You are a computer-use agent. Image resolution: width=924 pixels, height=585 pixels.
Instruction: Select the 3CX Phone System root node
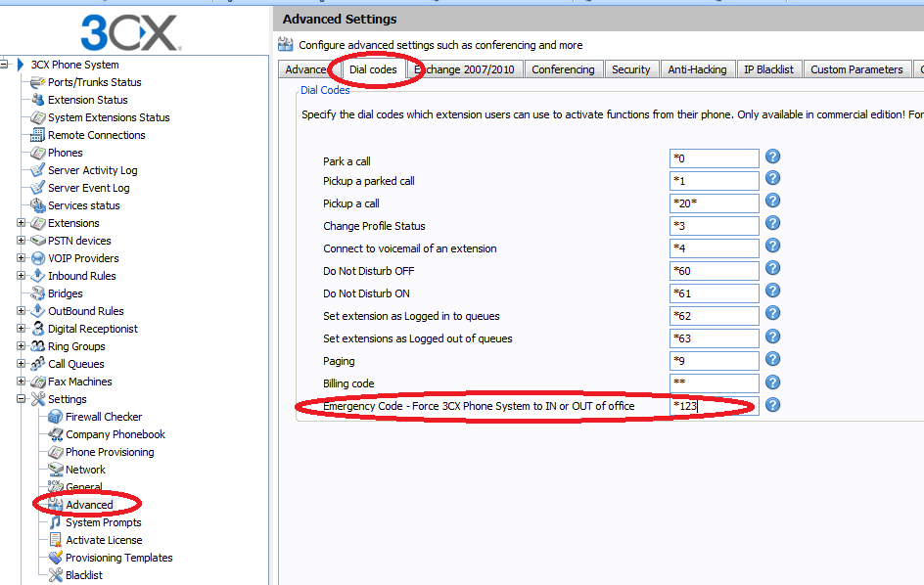pos(74,65)
